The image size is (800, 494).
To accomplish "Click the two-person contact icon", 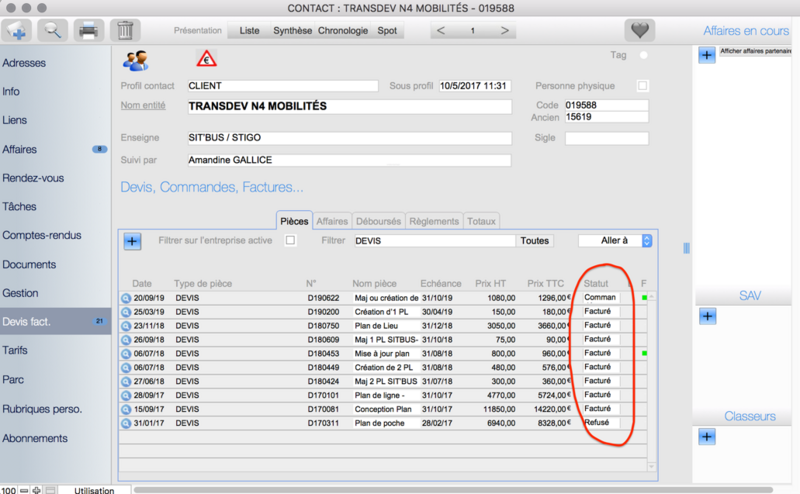I will click(x=135, y=60).
